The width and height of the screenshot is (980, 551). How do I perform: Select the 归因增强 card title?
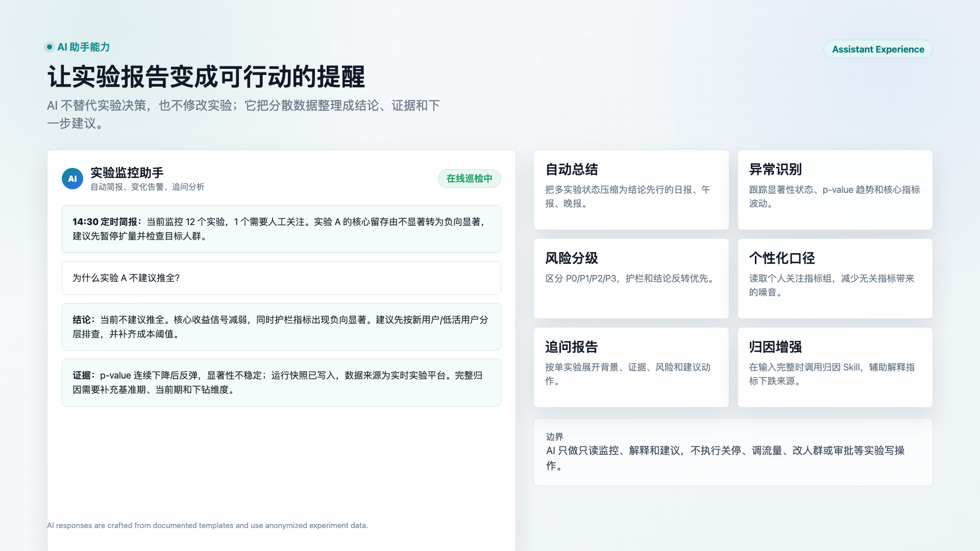pyautogui.click(x=775, y=347)
